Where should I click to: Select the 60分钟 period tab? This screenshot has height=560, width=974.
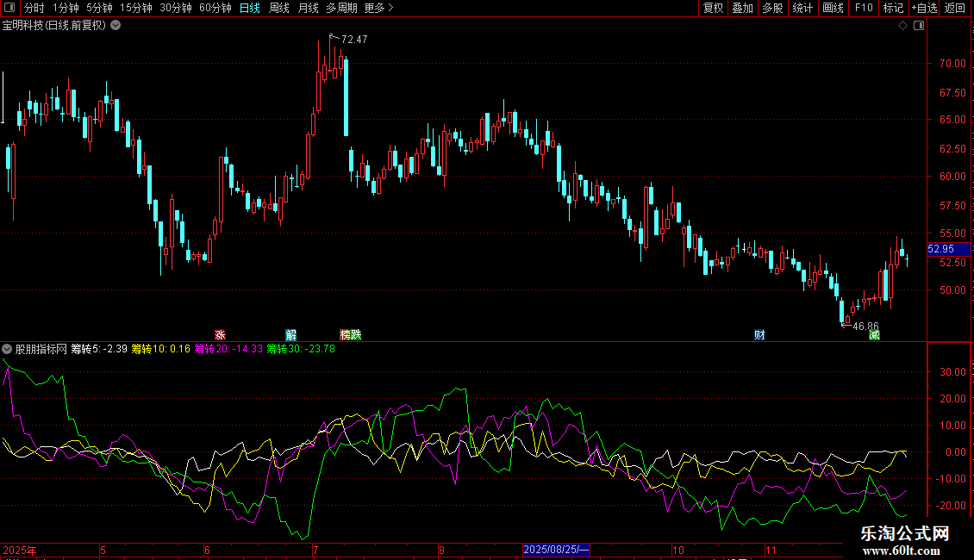pyautogui.click(x=215, y=8)
